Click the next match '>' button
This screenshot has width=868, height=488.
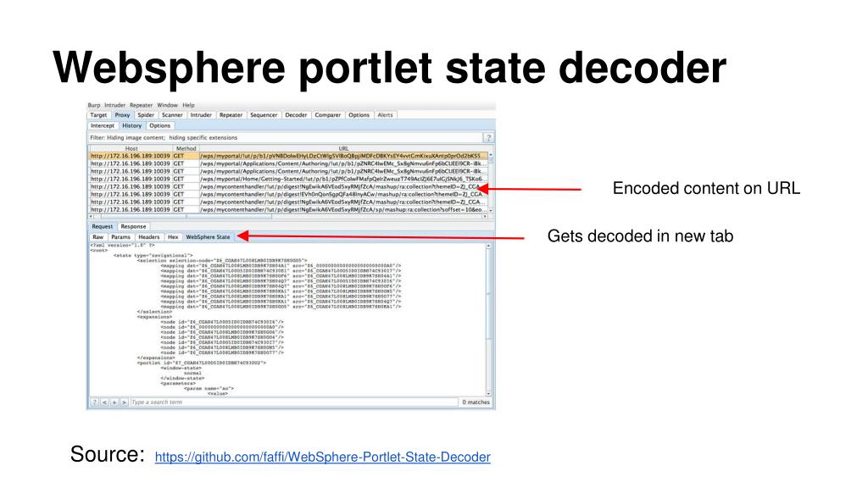(x=124, y=402)
